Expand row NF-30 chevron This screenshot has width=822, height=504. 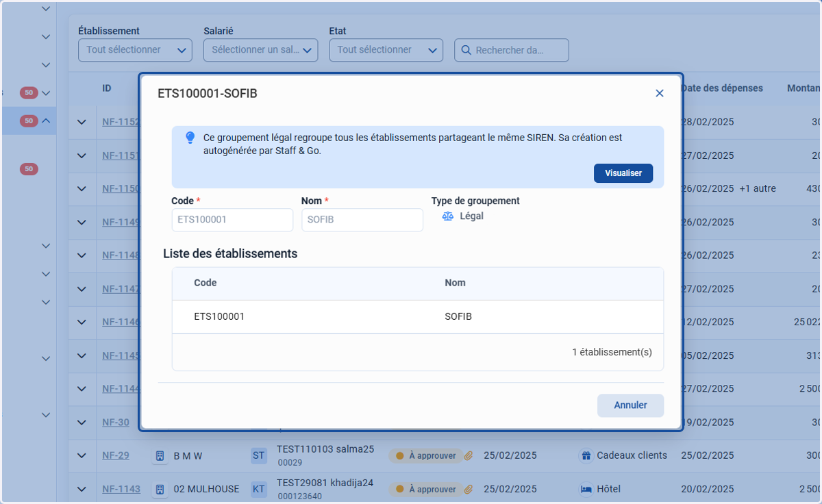82,422
